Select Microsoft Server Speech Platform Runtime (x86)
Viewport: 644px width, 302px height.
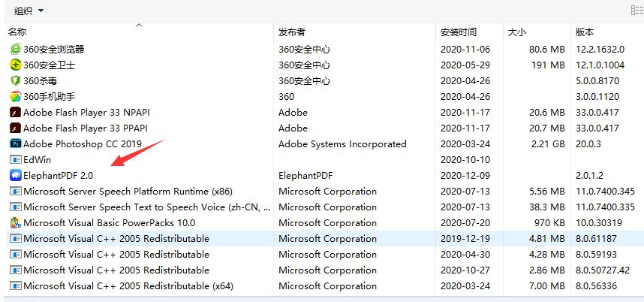pyautogui.click(x=128, y=191)
